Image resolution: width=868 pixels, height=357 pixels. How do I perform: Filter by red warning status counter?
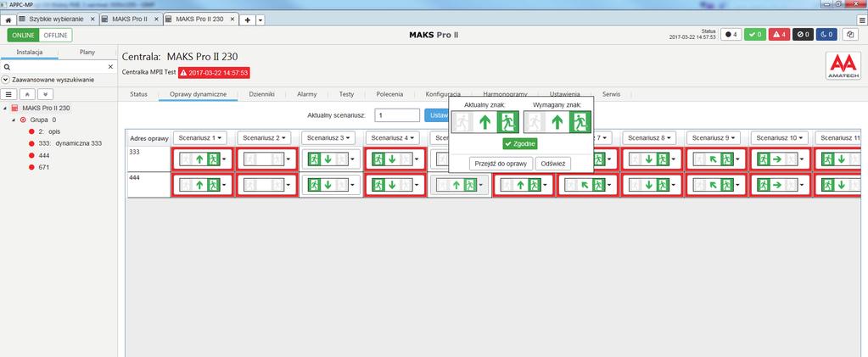tap(779, 35)
